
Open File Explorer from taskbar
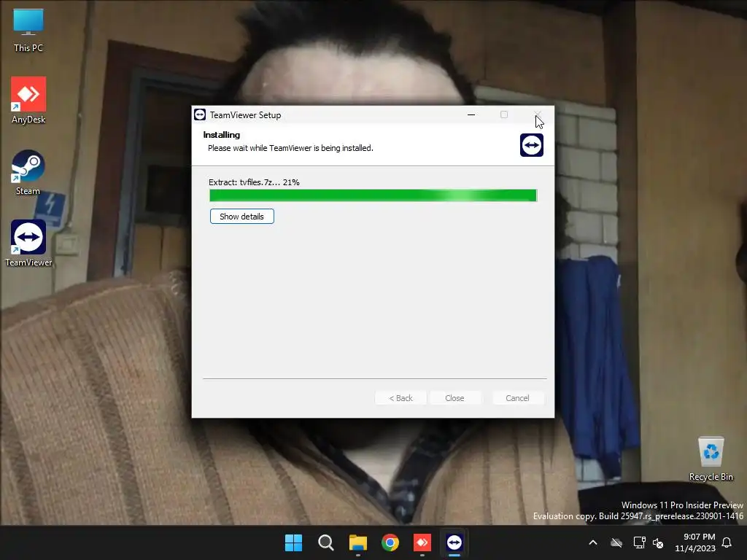[x=357, y=542]
